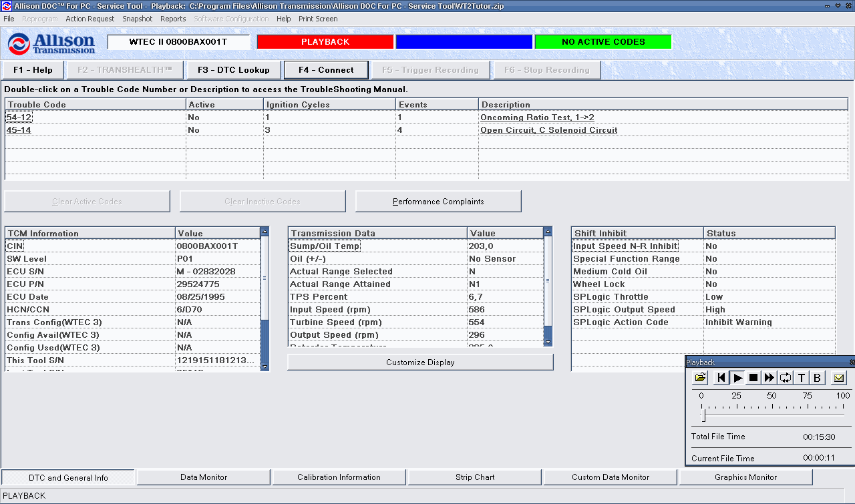Select the DTC and General Info tab
This screenshot has width=855, height=504.
[68, 477]
